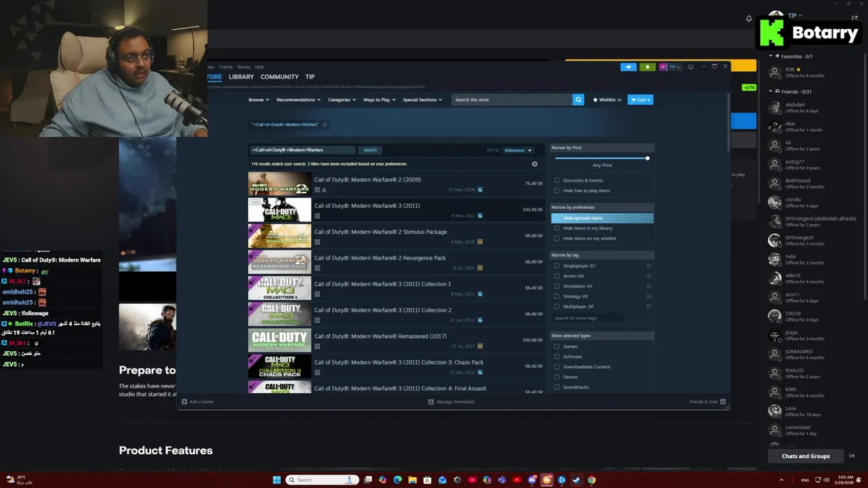Open Windows Start menu
Viewport: 868px width, 488px height.
[x=277, y=480]
